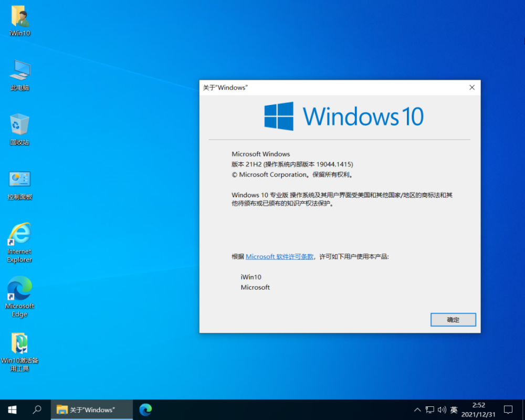Viewport: 525px width, 420px height.
Task: Click the 确定 button
Action: [x=453, y=320]
